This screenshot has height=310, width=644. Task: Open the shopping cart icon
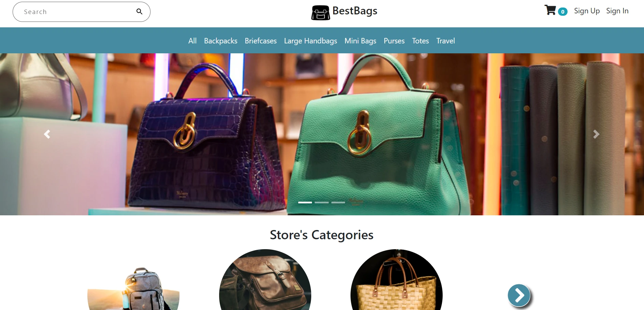click(x=550, y=10)
